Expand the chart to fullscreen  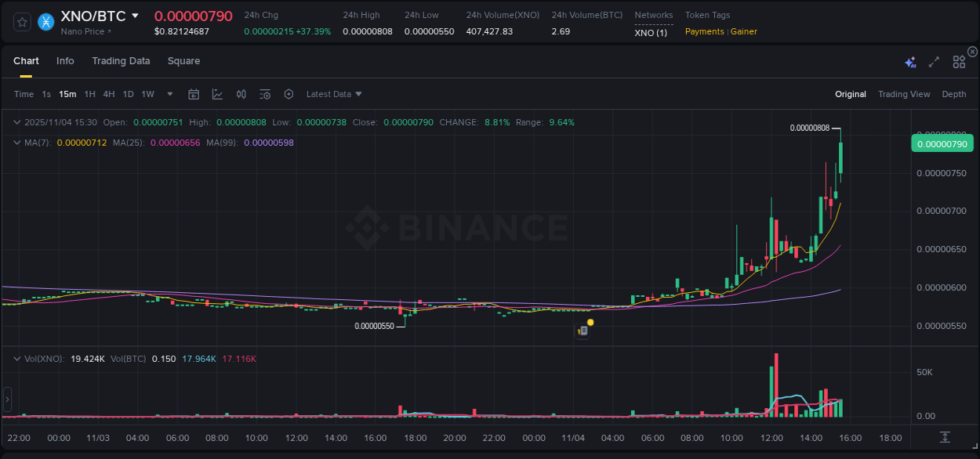pyautogui.click(x=933, y=60)
